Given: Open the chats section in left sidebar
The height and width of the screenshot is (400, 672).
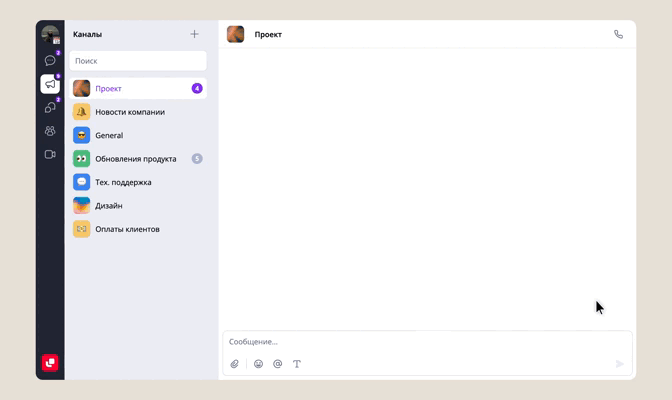Looking at the screenshot, I should (50, 61).
